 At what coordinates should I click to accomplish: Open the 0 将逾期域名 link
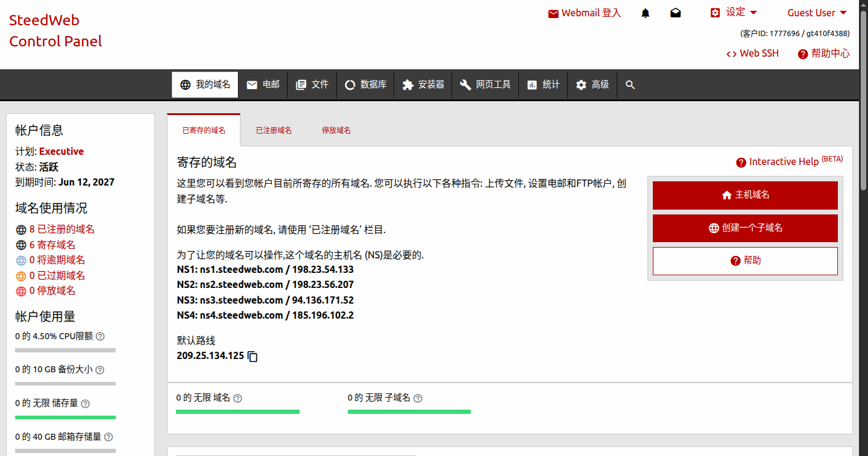coord(57,260)
